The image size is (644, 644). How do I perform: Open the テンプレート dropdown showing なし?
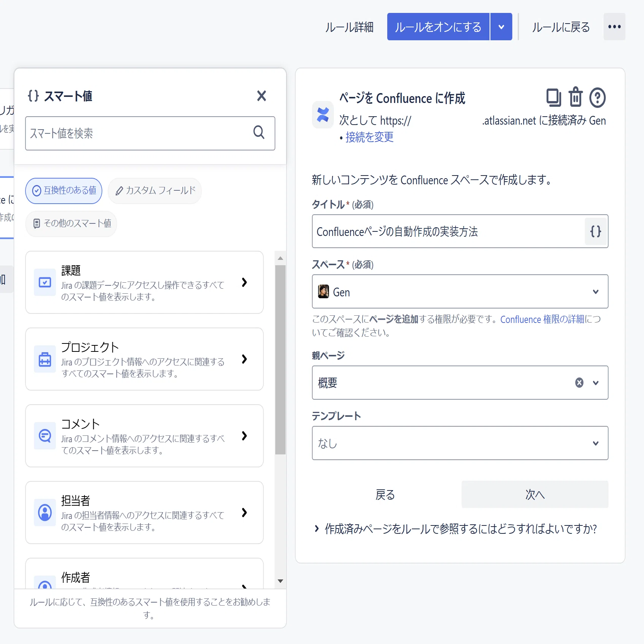coord(460,443)
